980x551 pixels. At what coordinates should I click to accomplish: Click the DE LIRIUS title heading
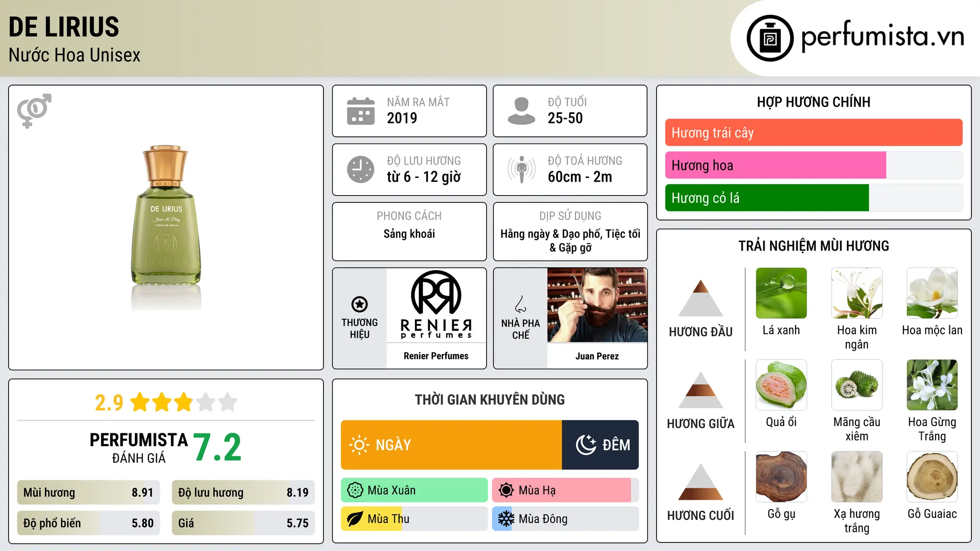[64, 27]
